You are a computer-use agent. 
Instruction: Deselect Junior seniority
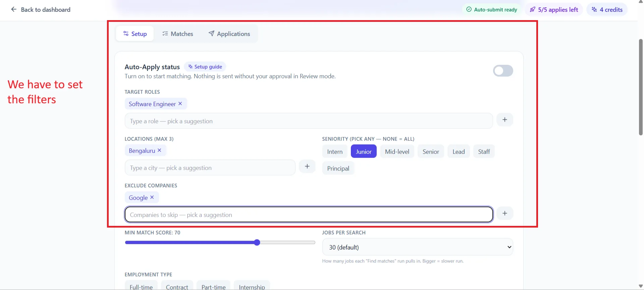(x=364, y=151)
